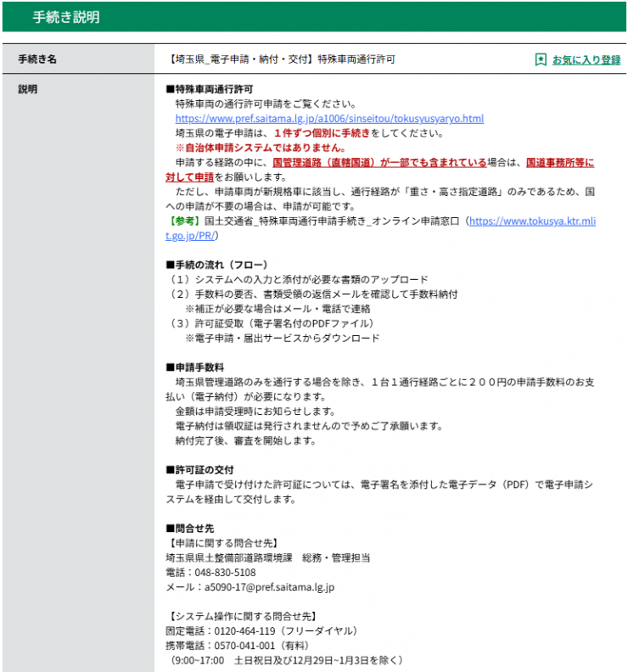Click note ※電子申請・届出サービスからダウンロード
The height and width of the screenshot is (672, 628).
[283, 339]
